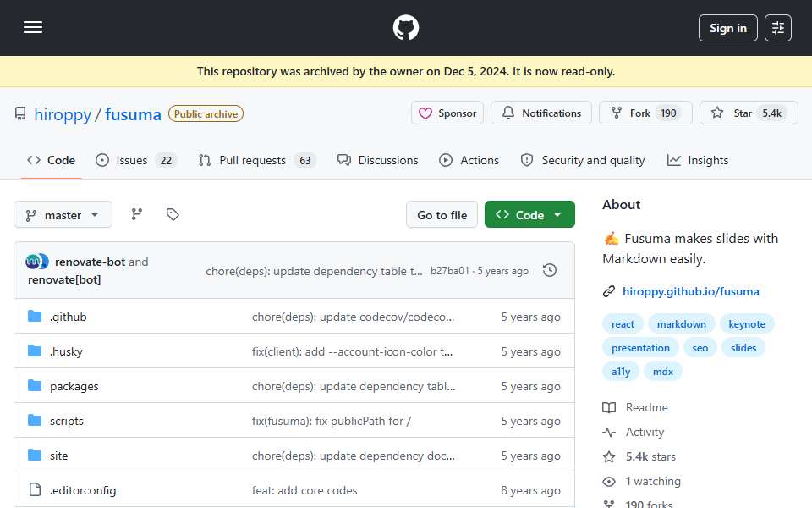Open the scripts folder
Viewport: 812px width, 508px height.
(x=66, y=421)
